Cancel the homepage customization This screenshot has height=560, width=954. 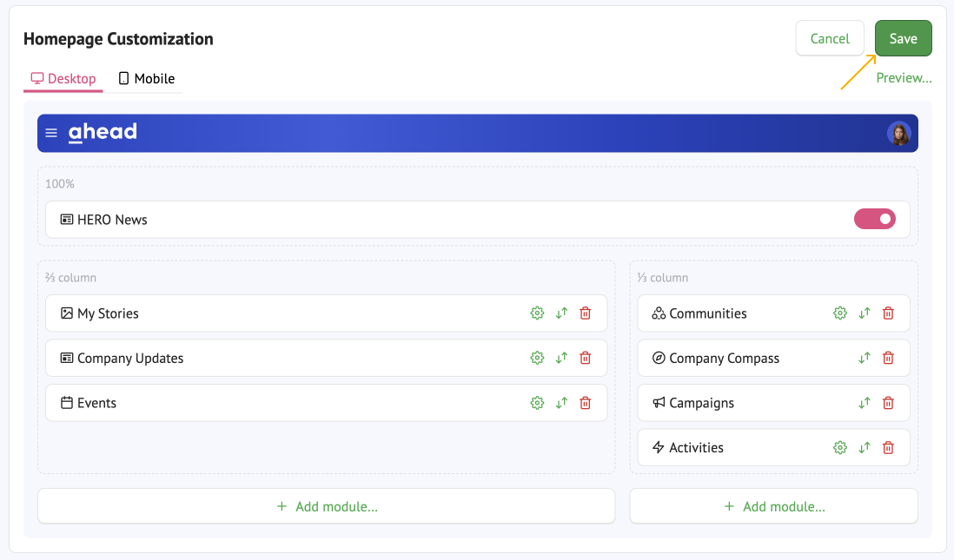[x=829, y=38]
